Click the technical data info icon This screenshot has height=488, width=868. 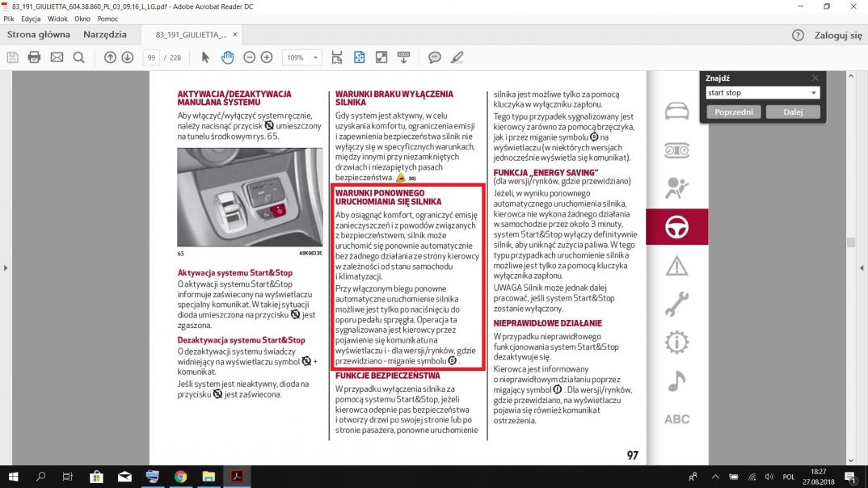676,343
